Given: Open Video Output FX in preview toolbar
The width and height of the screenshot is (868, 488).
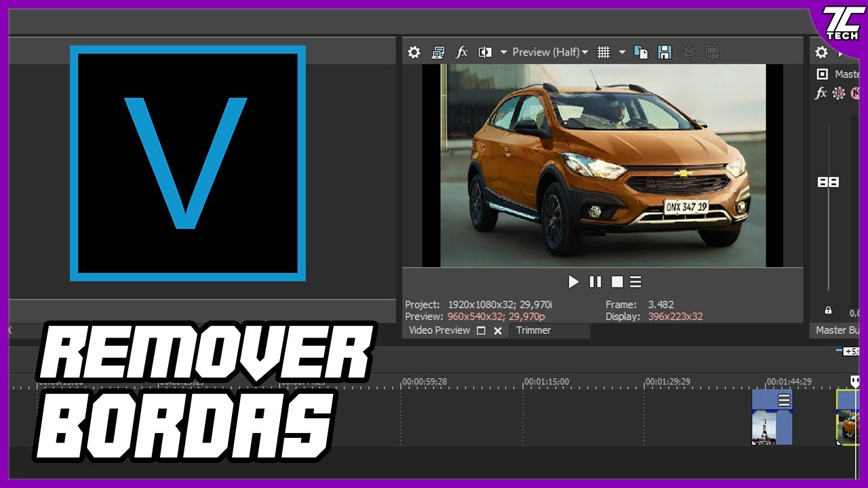Looking at the screenshot, I should 461,52.
